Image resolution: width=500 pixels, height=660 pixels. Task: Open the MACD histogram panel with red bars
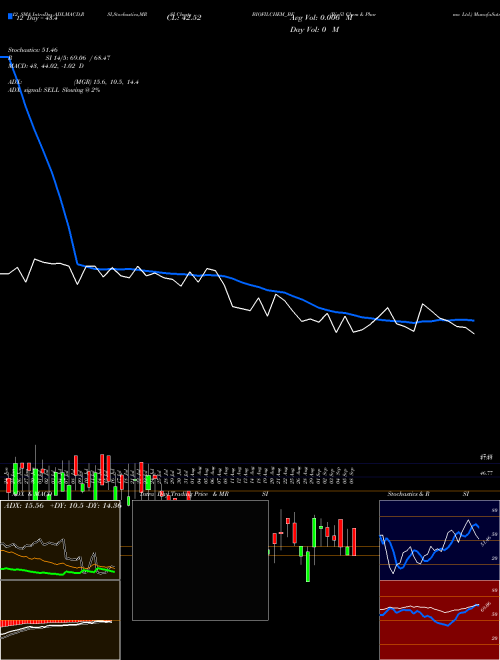point(60,620)
